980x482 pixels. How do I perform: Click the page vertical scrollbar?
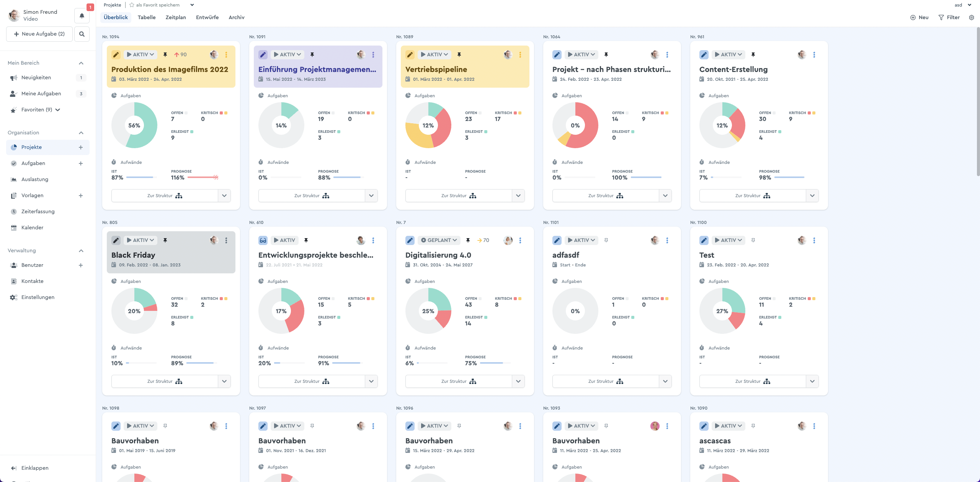978,102
